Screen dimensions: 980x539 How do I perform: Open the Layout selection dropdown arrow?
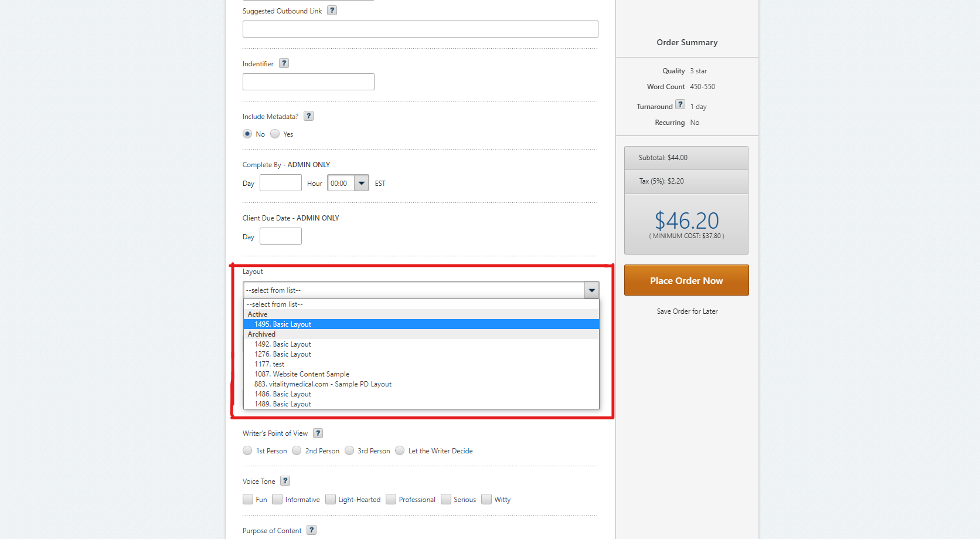591,290
